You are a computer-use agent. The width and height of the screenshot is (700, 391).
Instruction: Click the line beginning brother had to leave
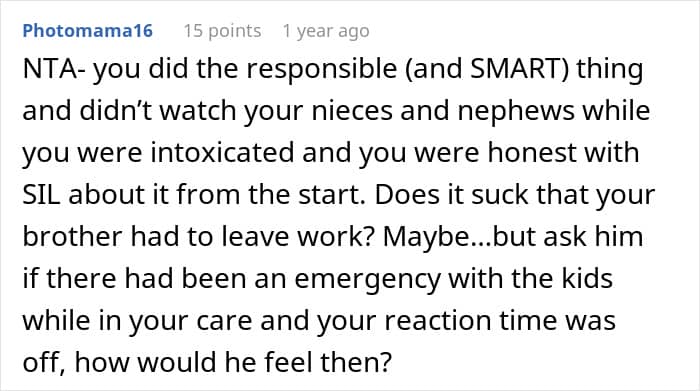[333, 237]
